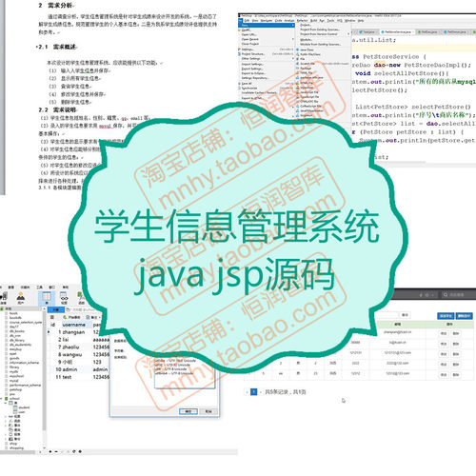Image resolution: width=476 pixels, height=476 pixels.
Task: Collapse the 表 node under school
Action: pyautogui.click(x=6, y=403)
